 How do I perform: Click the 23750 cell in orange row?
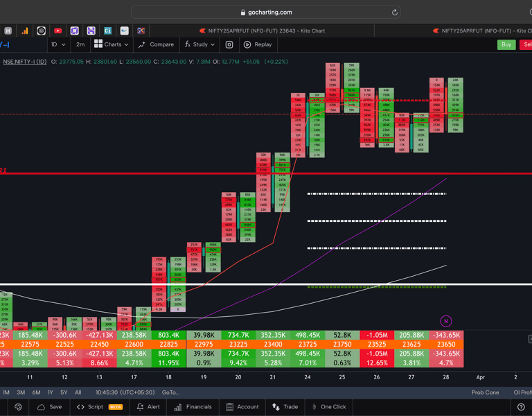342,345
